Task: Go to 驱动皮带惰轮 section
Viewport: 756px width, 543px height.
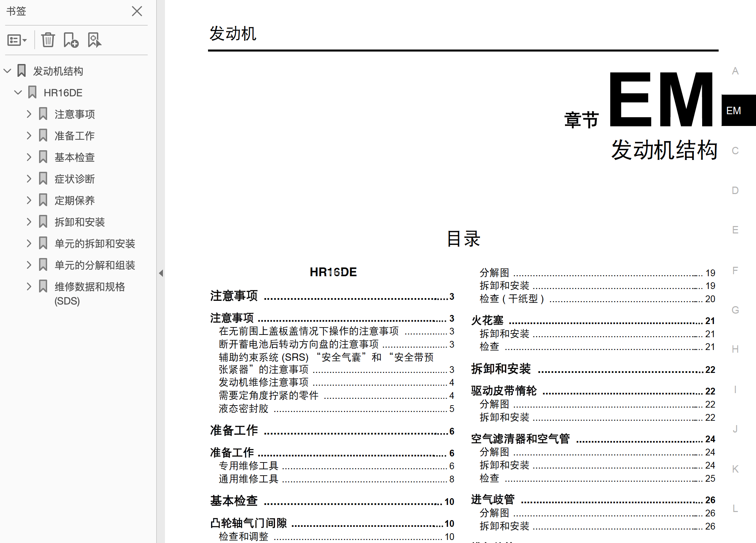Action: tap(593, 391)
